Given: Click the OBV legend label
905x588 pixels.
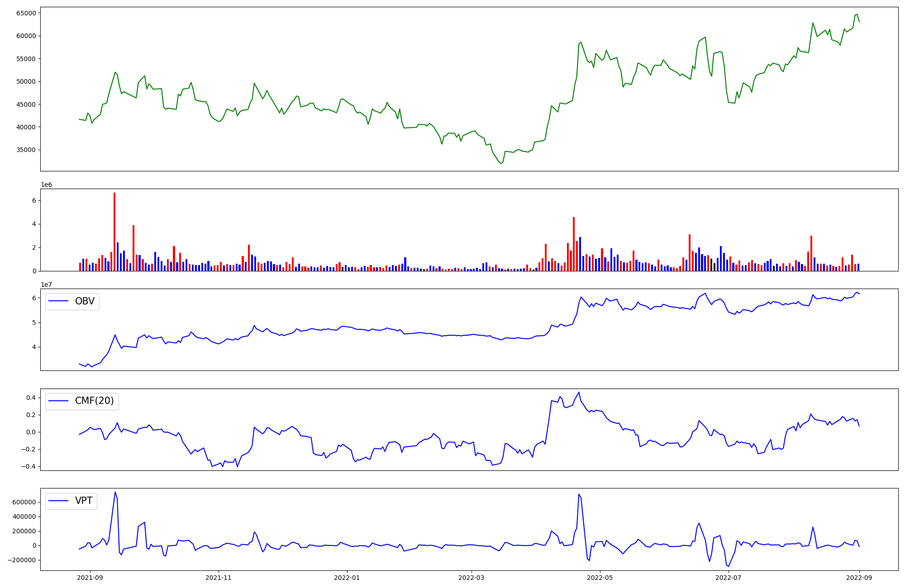Looking at the screenshot, I should click(85, 301).
